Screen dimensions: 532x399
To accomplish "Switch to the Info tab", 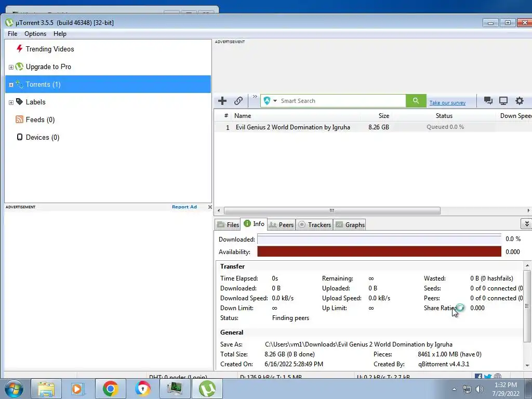I will pos(254,224).
